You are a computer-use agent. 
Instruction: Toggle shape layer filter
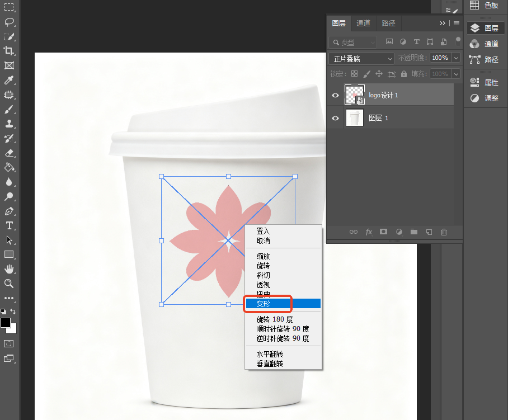pos(430,42)
